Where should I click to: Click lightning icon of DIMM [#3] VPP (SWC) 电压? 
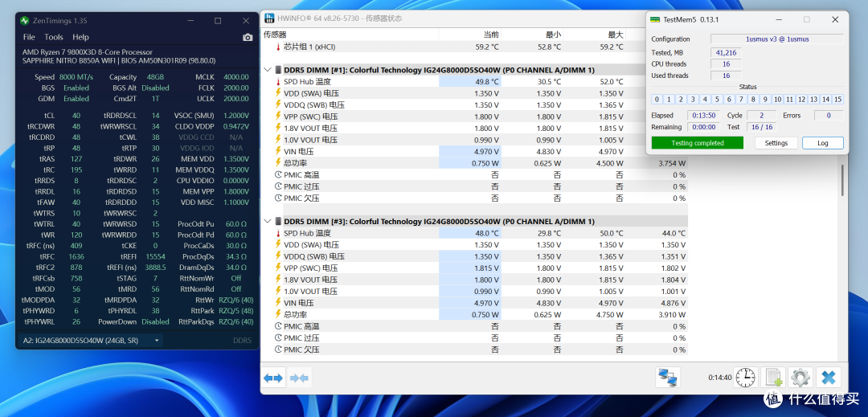tap(278, 268)
